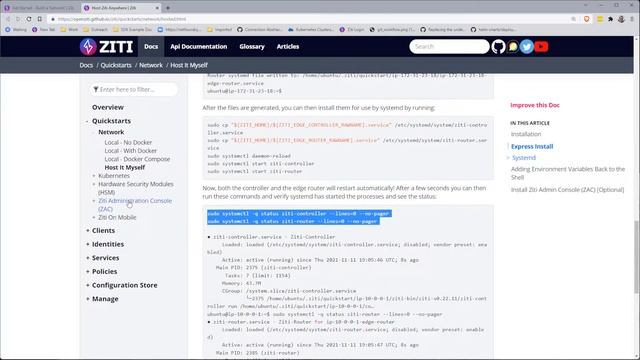Open the Work bookmark folder
The height and width of the screenshot is (360, 640).
tap(69, 29)
